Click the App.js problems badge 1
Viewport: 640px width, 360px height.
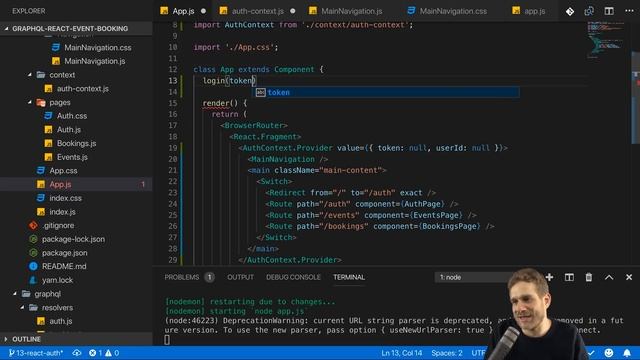click(x=143, y=184)
